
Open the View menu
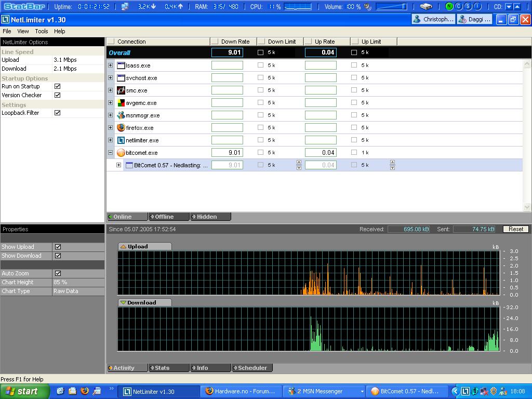[23, 31]
